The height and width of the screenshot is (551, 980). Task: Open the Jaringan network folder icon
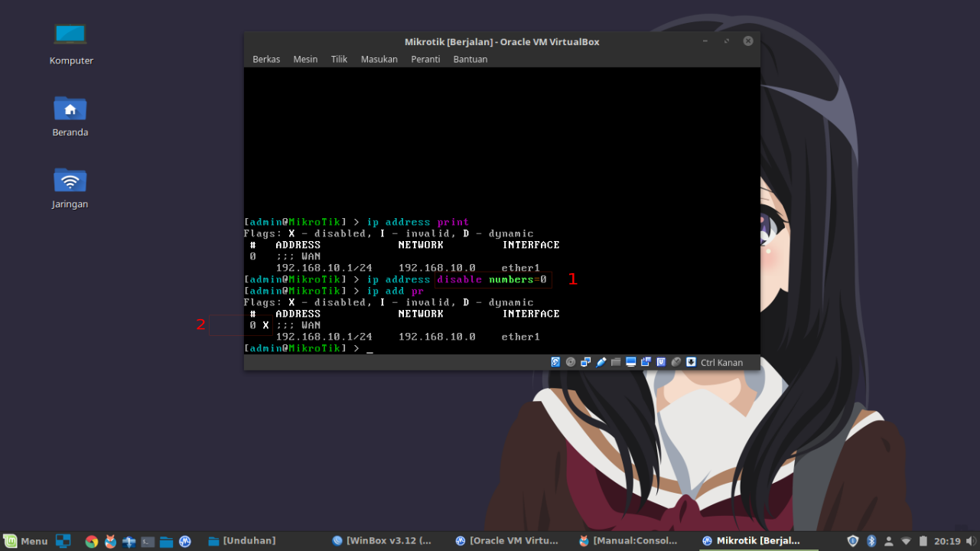70,188
